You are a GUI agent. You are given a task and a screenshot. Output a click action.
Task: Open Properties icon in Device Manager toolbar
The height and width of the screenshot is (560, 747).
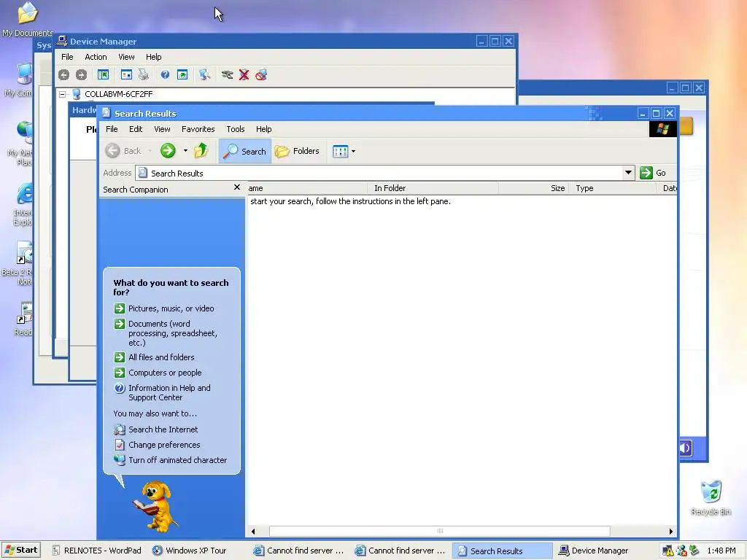click(126, 75)
